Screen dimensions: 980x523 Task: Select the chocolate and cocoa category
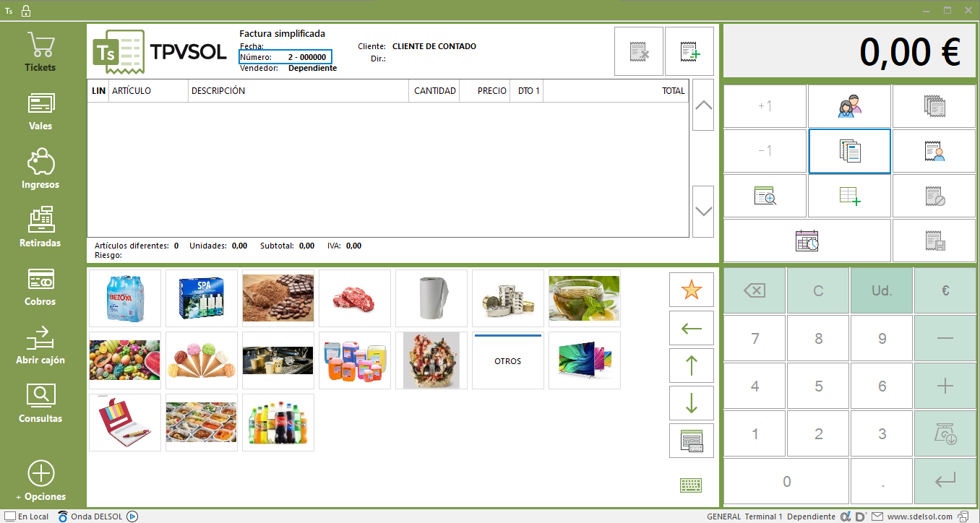[x=278, y=298]
